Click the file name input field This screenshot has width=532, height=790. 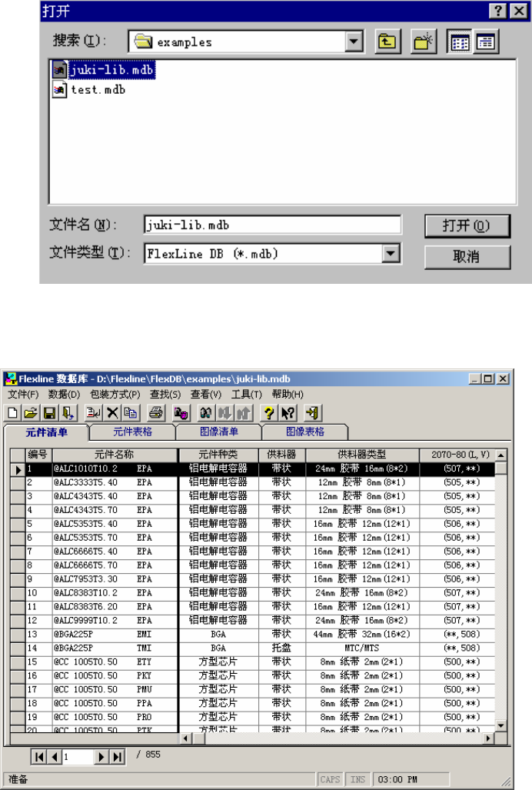click(x=272, y=225)
